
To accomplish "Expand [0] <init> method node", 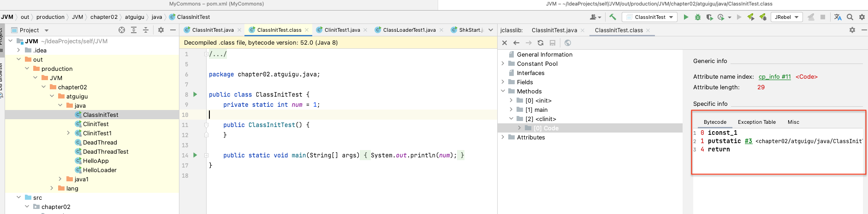I will (511, 100).
